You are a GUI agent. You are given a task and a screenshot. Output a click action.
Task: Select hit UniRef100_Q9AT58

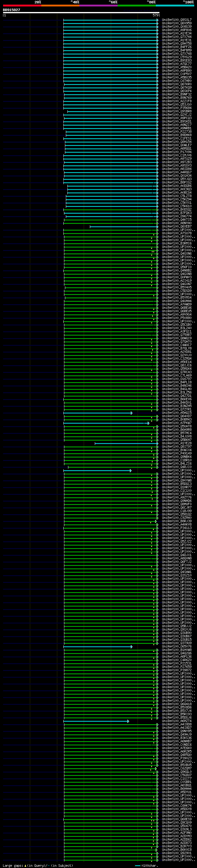(177, 43)
